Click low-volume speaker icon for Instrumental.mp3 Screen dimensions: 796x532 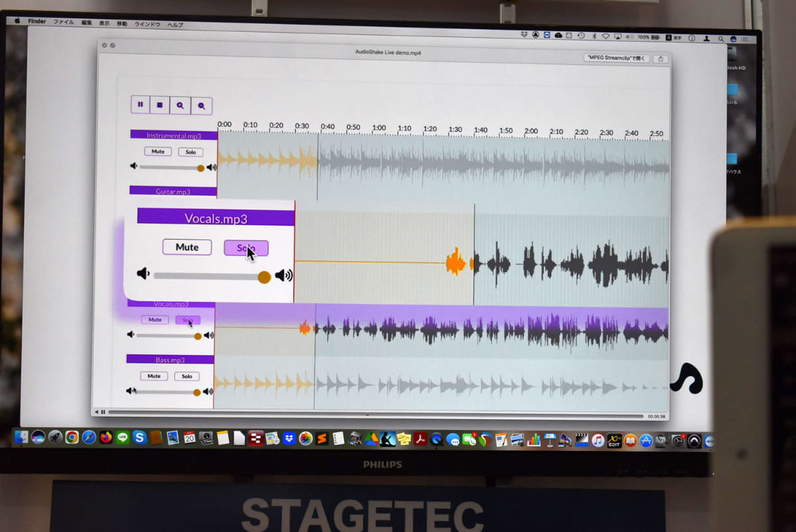click(134, 166)
